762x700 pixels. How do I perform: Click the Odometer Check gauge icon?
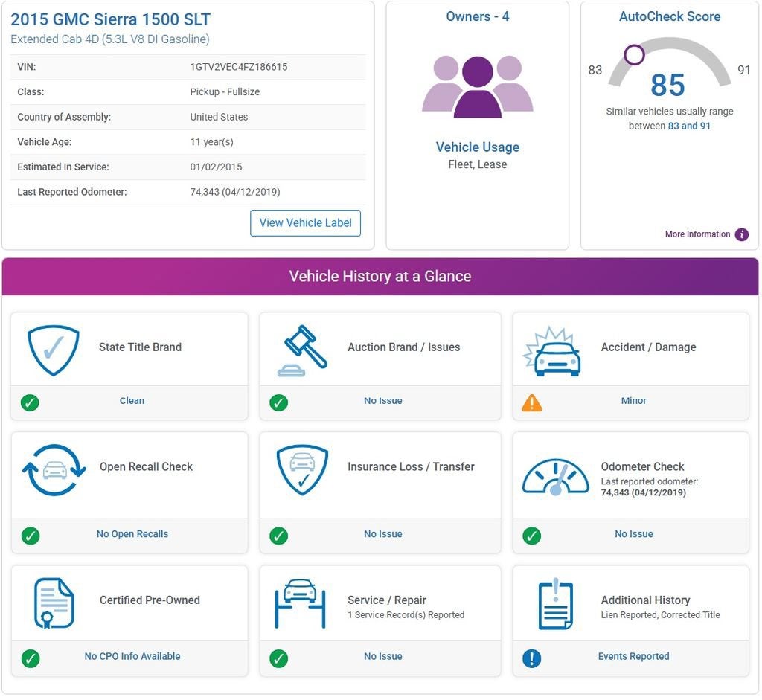pos(555,477)
